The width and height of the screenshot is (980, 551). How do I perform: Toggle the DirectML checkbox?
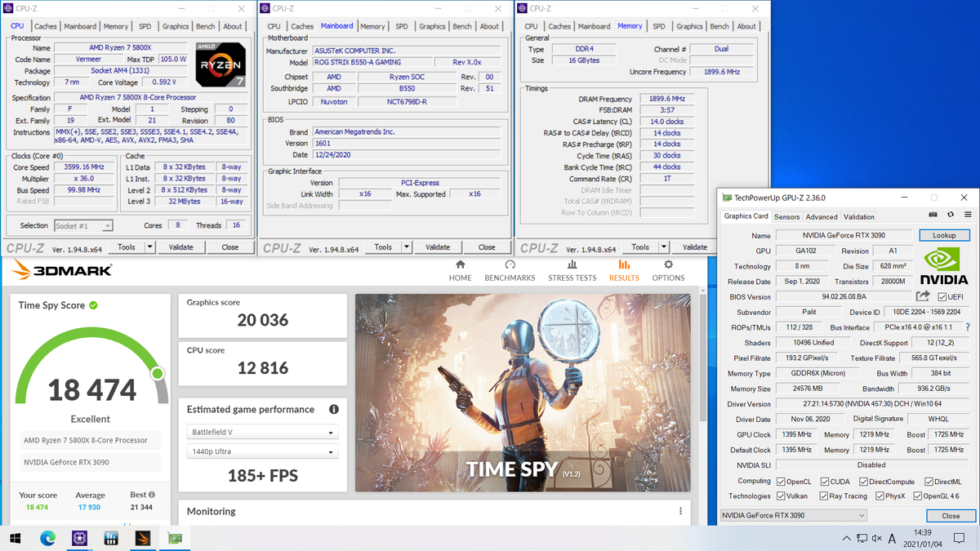click(929, 482)
